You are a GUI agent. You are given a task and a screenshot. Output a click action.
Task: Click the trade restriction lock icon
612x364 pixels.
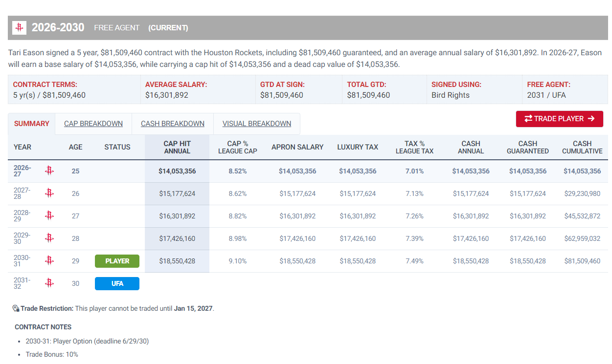coord(16,308)
